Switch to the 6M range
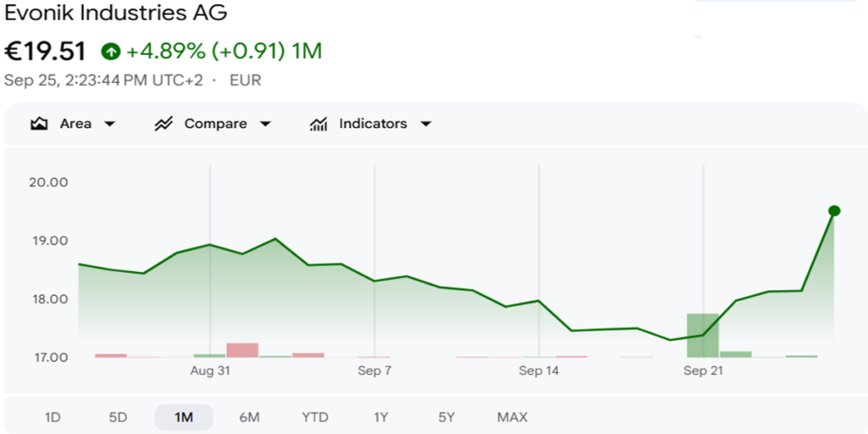Image resolution: width=868 pixels, height=434 pixels. [249, 417]
